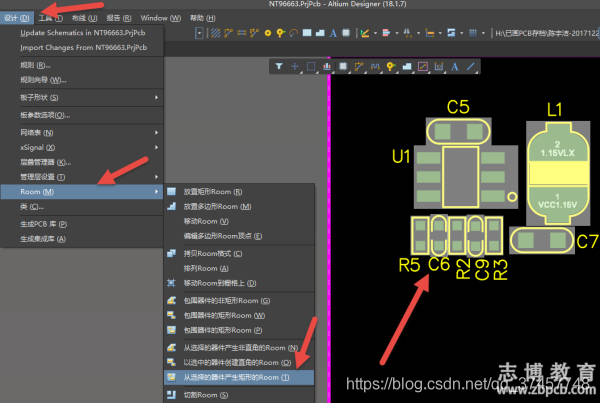Image resolution: width=600 pixels, height=403 pixels.
Task: Open the 设计 (D) menu
Action: click(17, 18)
